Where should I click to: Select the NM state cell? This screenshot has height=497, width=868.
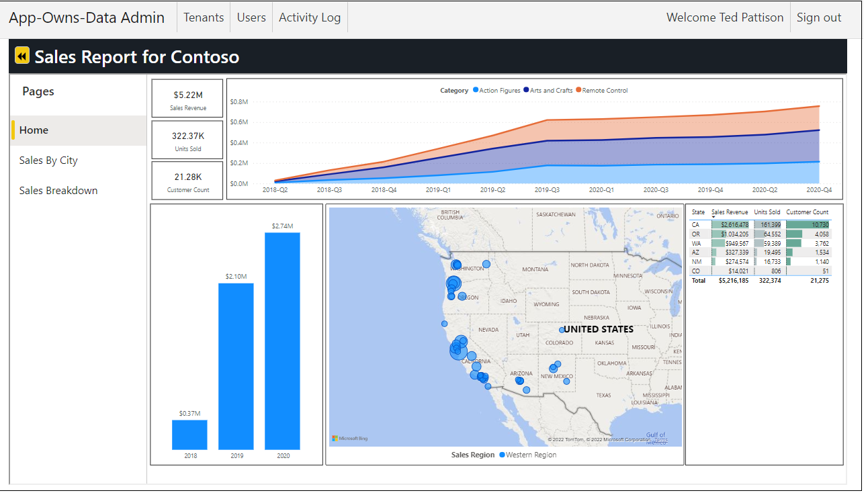click(x=695, y=262)
